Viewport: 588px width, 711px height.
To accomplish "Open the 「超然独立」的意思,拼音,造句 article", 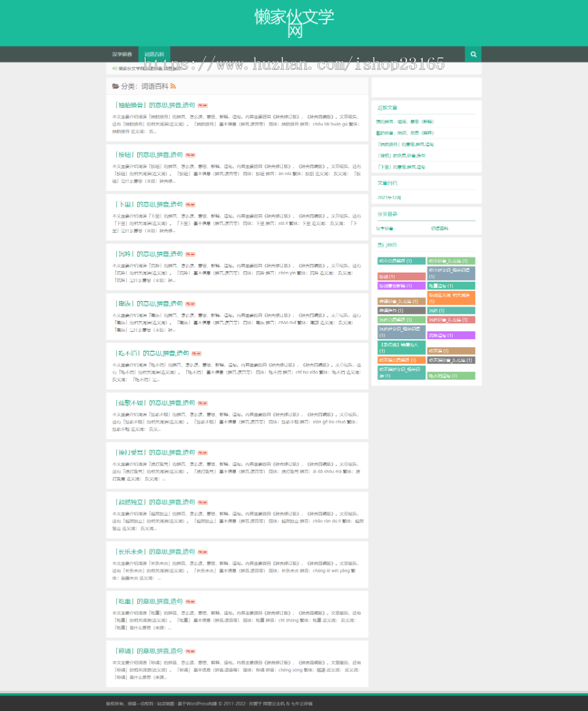I will coord(154,502).
